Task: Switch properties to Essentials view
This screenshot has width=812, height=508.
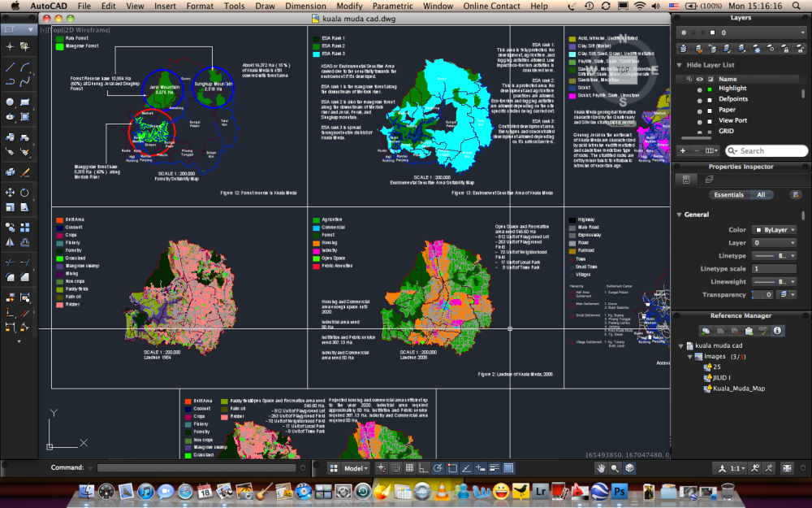Action: tap(728, 195)
